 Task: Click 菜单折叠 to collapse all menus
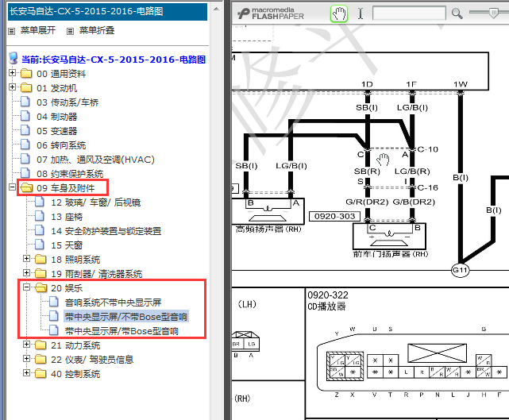coord(97,30)
